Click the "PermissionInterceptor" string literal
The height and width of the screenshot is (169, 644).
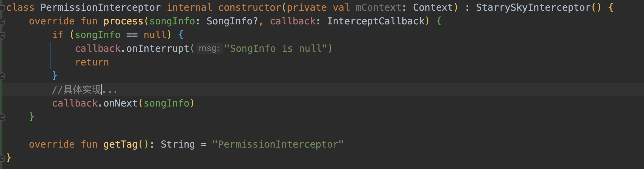pyautogui.click(x=278, y=144)
